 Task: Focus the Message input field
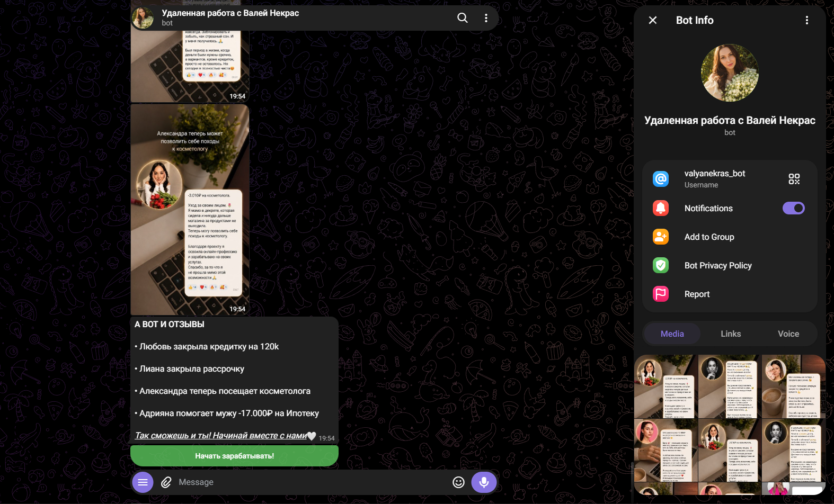click(313, 482)
